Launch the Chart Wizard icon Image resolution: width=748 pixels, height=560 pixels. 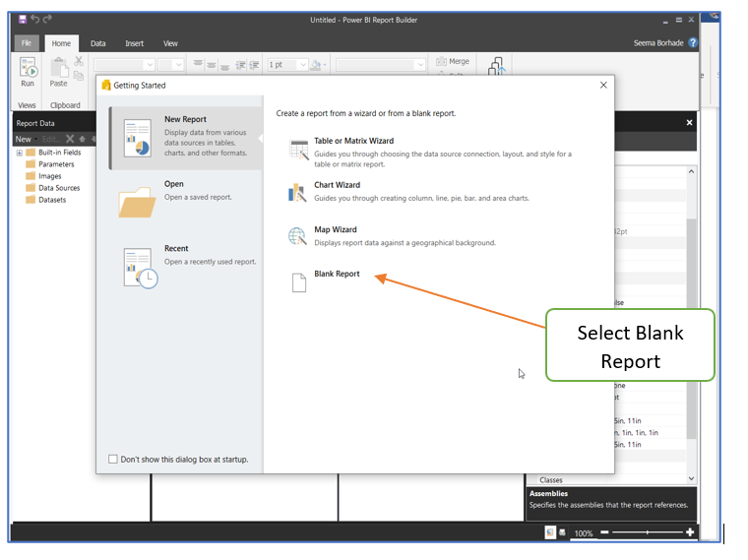point(298,192)
